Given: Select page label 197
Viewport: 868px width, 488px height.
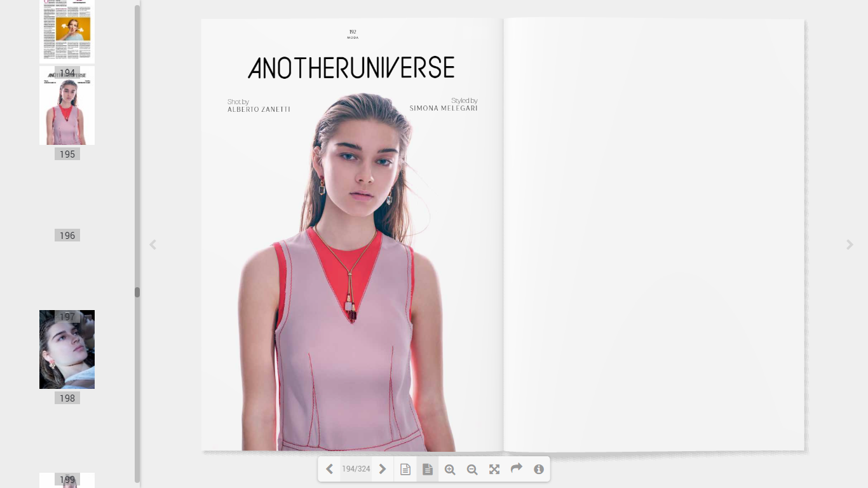Looking at the screenshot, I should point(67,316).
